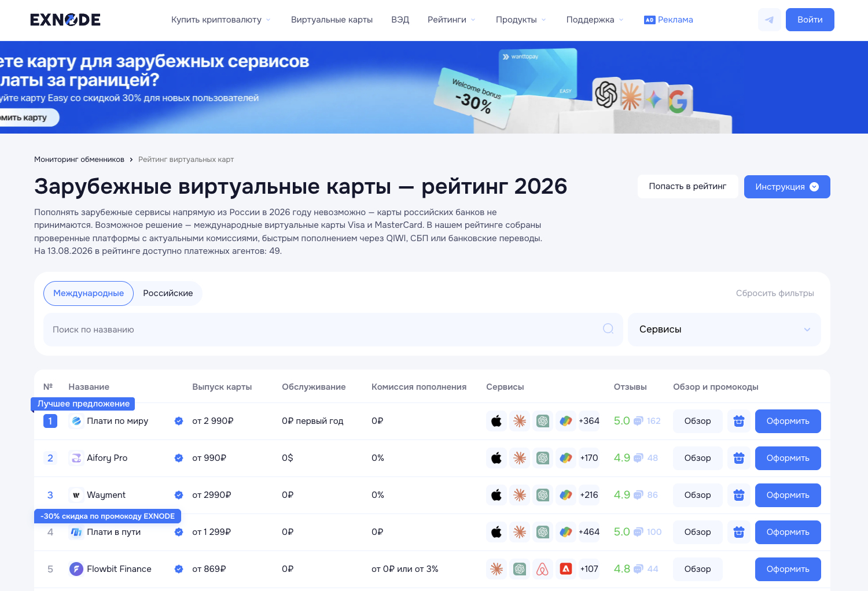The image size is (868, 591).
Task: Open promo gift icon for Wayment
Action: [739, 495]
